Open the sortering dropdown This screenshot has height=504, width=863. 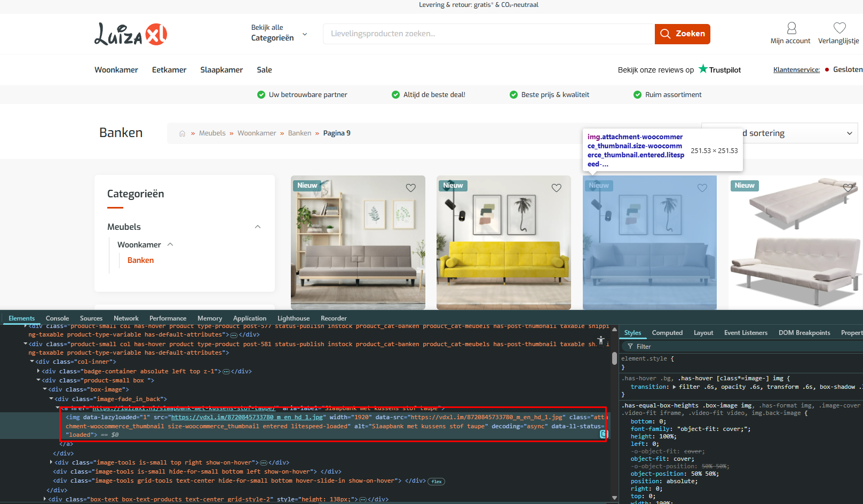pos(780,133)
